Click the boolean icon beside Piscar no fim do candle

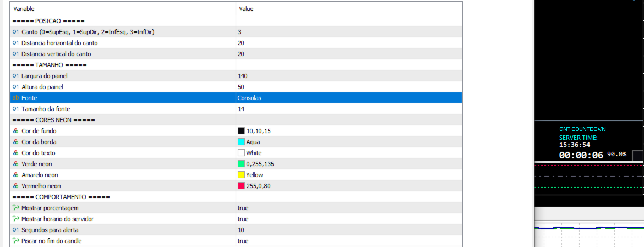pyautogui.click(x=15, y=241)
